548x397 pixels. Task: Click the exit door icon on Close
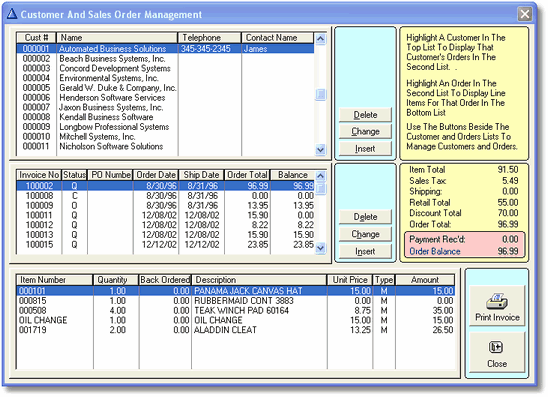496,347
